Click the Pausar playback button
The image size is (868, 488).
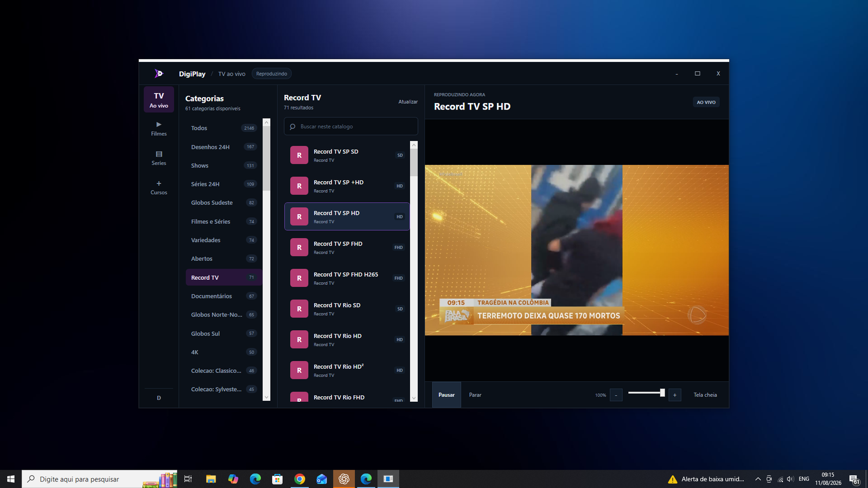pos(446,395)
